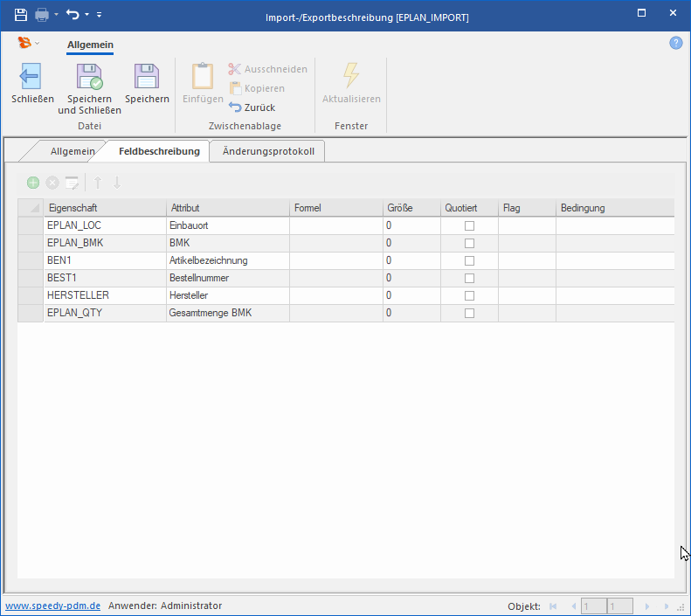Open dropdown arrow next to title bar undo
The height and width of the screenshot is (616, 691).
click(86, 15)
